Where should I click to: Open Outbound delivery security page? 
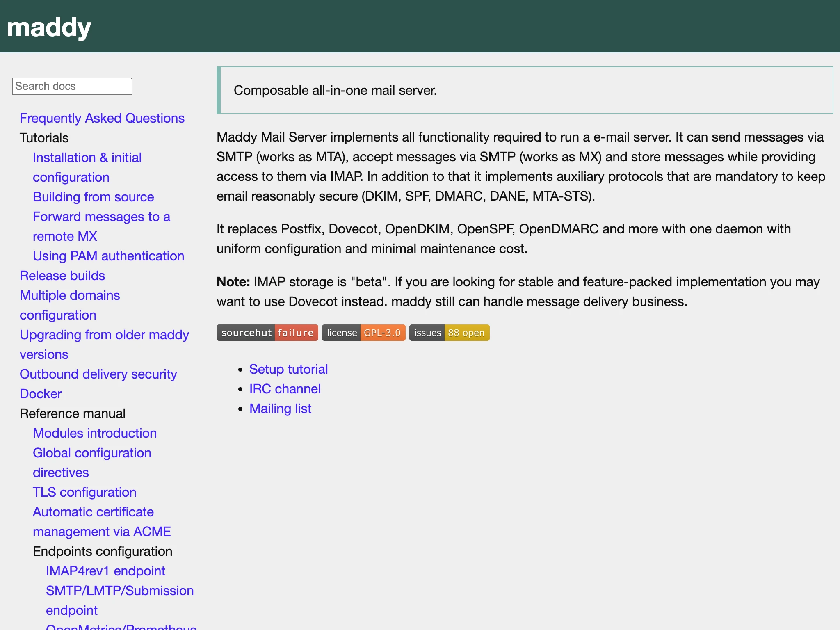98,374
